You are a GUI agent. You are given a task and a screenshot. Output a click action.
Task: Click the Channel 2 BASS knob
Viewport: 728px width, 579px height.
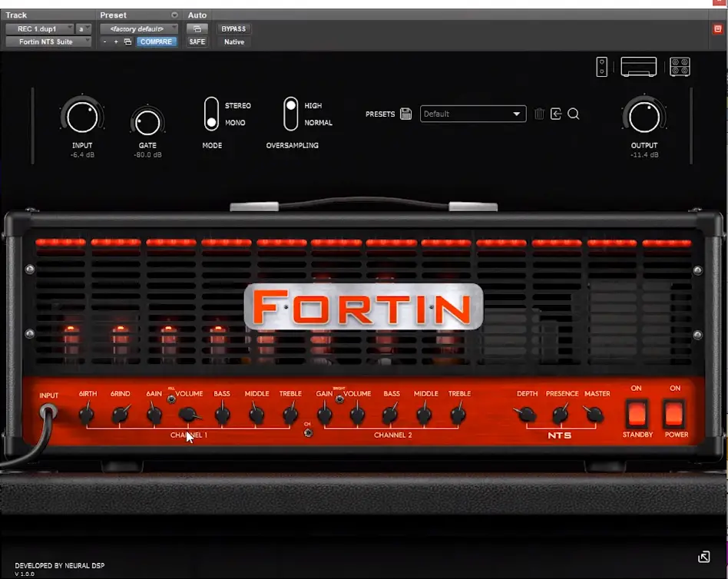[390, 414]
